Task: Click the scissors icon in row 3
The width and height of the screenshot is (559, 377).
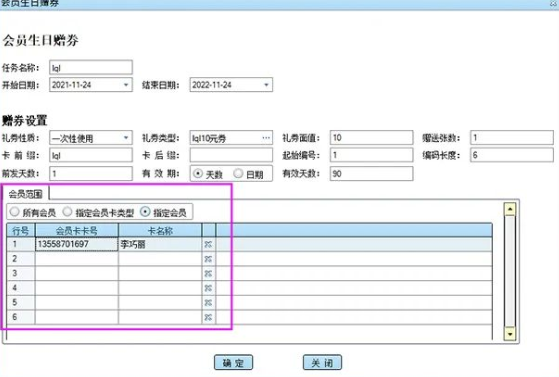Action: (208, 274)
